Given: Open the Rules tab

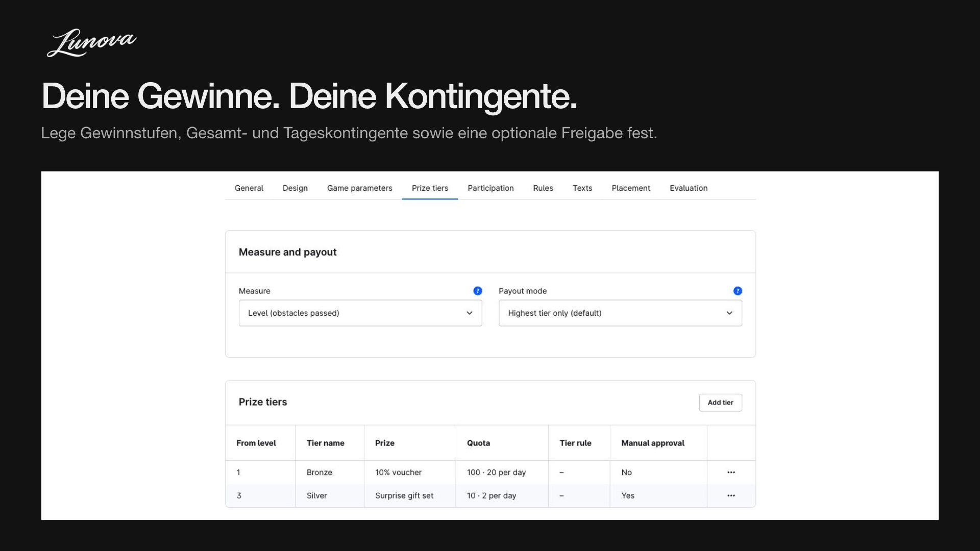Looking at the screenshot, I should tap(543, 188).
